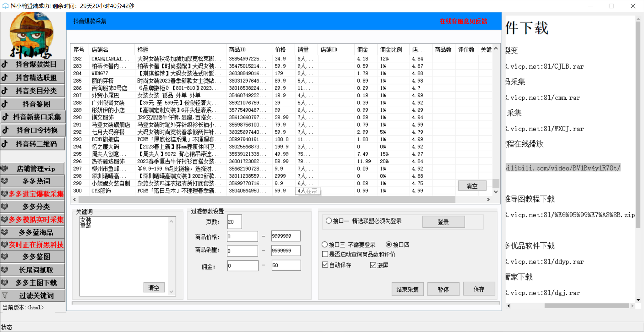Click heart icon beside 多多分类
The width and height of the screenshot is (644, 332).
4,206
